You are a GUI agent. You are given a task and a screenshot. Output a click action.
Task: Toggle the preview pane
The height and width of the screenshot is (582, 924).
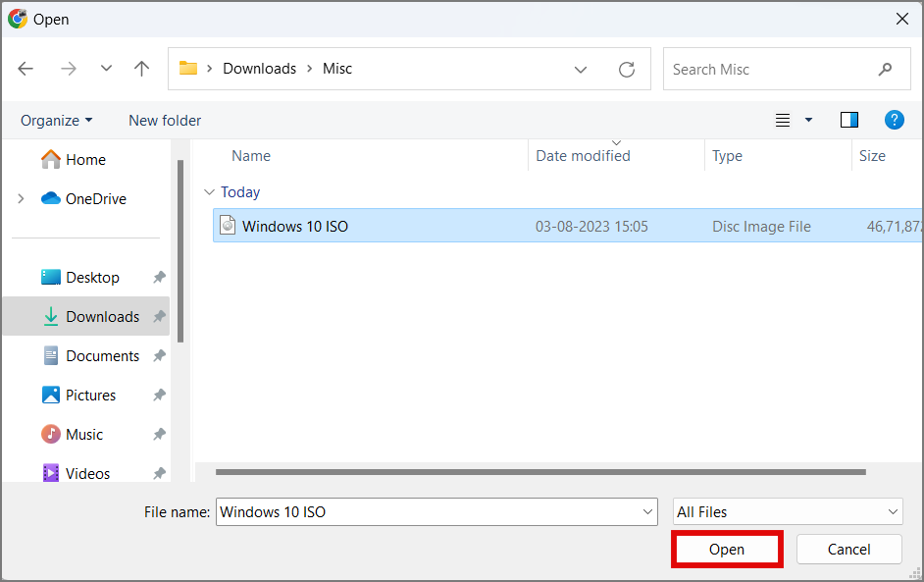tap(849, 121)
